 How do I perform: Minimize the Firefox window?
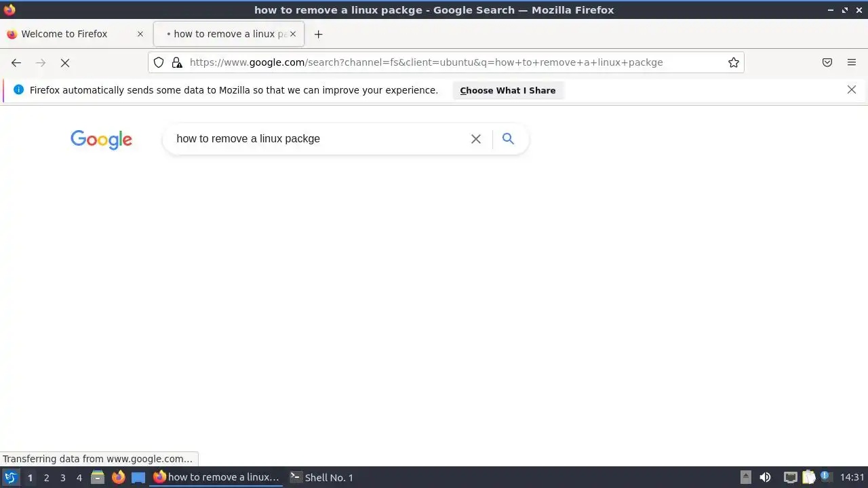(x=831, y=10)
